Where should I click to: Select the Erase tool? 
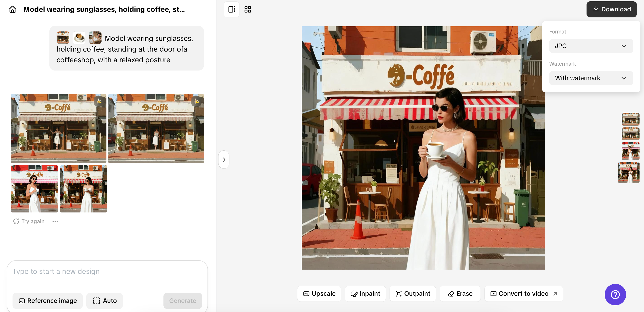click(x=460, y=293)
